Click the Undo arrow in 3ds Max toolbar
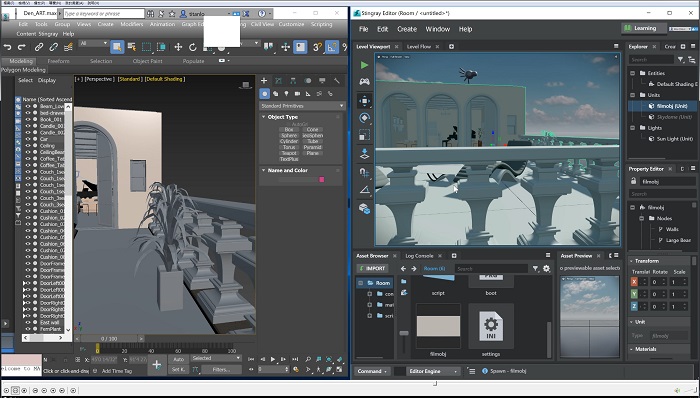Viewport: 700px width, 398px height. (x=8, y=47)
